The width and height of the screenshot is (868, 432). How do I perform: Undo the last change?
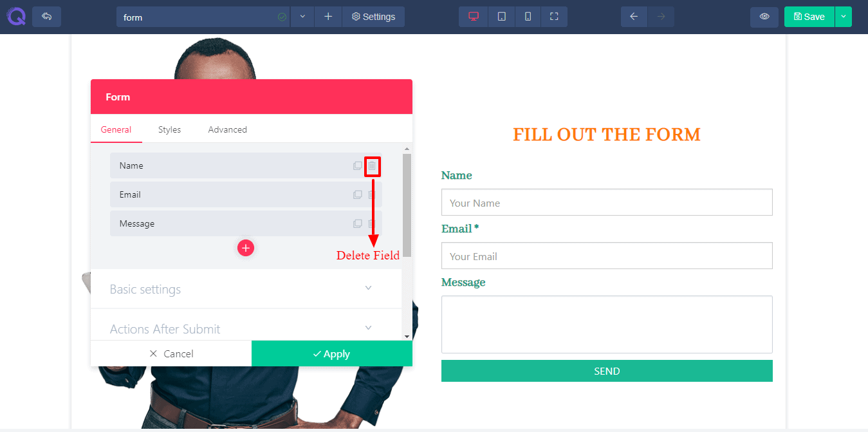tap(634, 17)
